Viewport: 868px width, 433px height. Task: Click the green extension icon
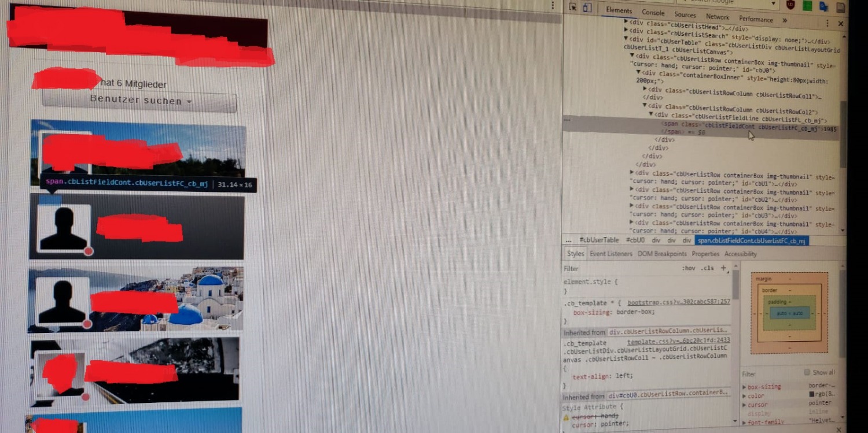coord(807,6)
